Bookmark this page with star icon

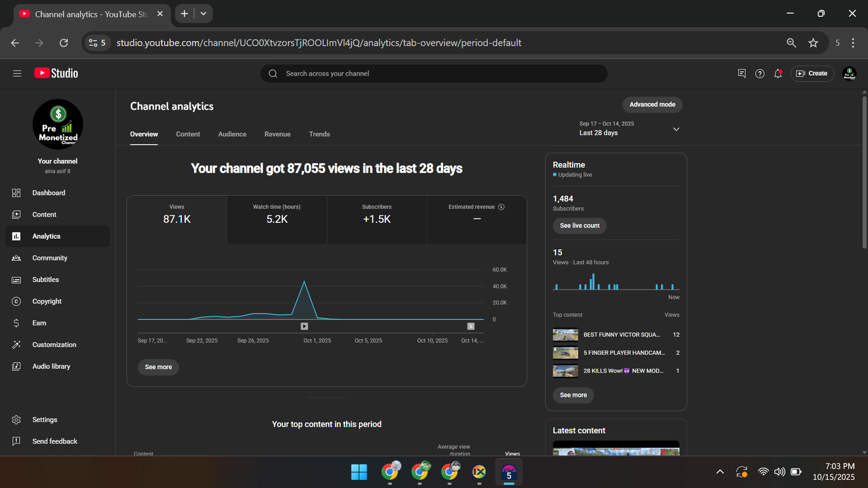813,43
